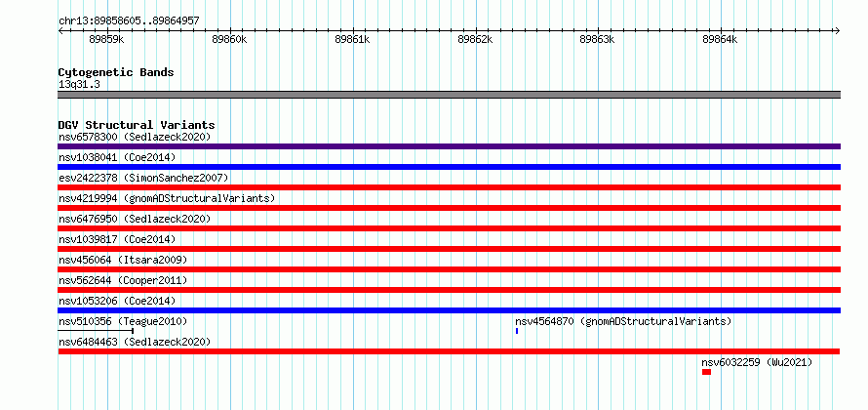Open nsv562644 (Cooper2011) label
This screenshot has width=868, height=410.
[x=123, y=280]
